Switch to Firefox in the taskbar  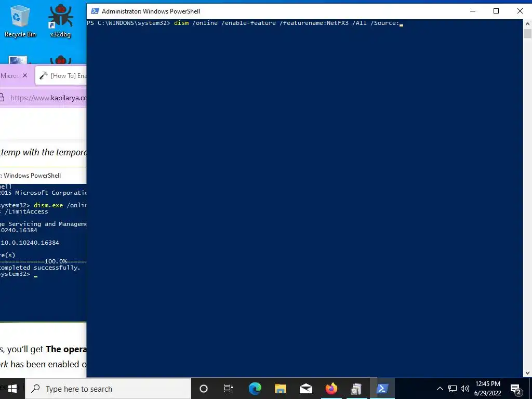331,389
